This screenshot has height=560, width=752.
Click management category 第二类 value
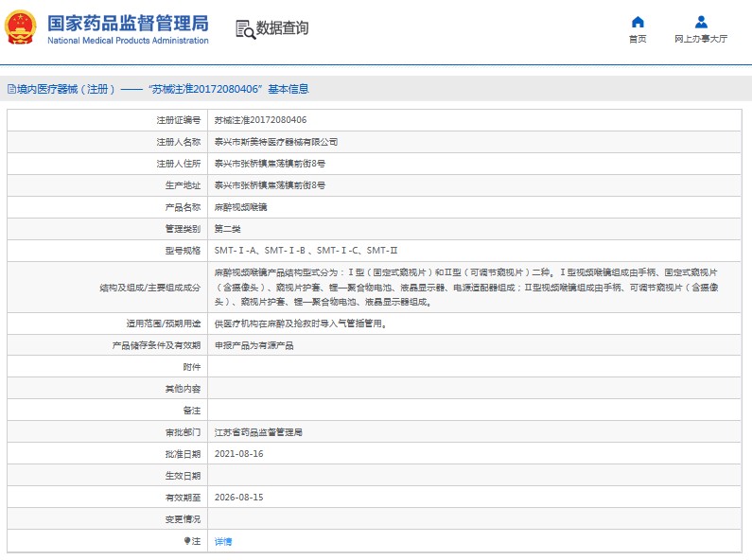point(228,229)
